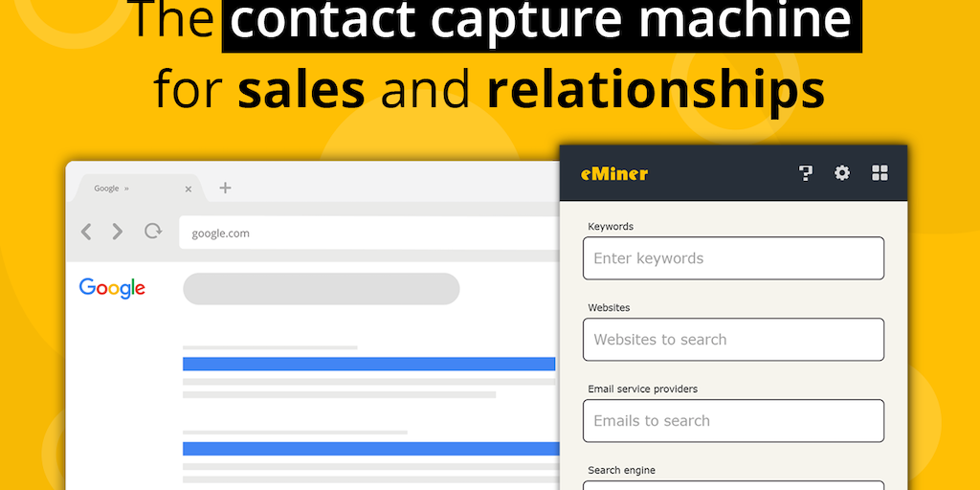This screenshot has height=490, width=980.
Task: Reload the page with the refresh icon
Action: click(152, 232)
